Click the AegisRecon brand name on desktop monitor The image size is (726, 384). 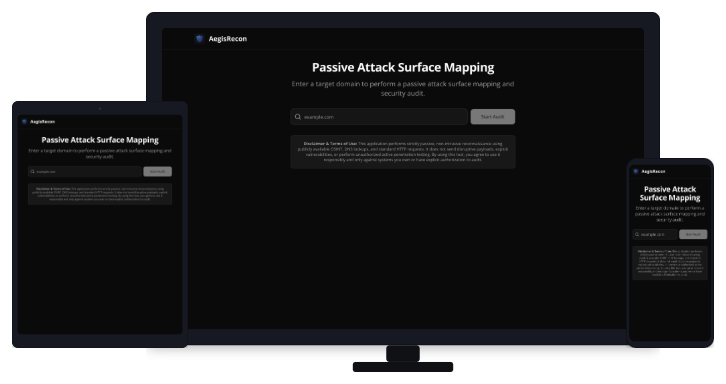(227, 39)
